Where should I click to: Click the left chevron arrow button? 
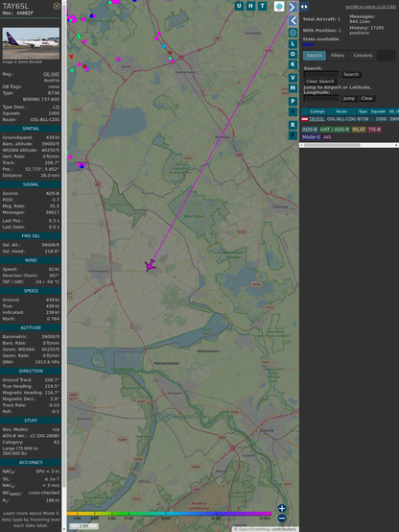tap(293, 21)
